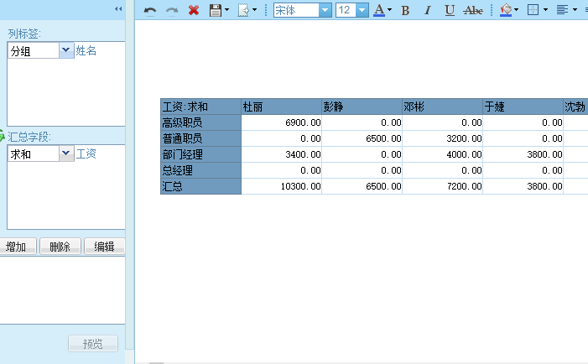588x364 pixels.
Task: Open the font name dropdown
Action: click(325, 10)
